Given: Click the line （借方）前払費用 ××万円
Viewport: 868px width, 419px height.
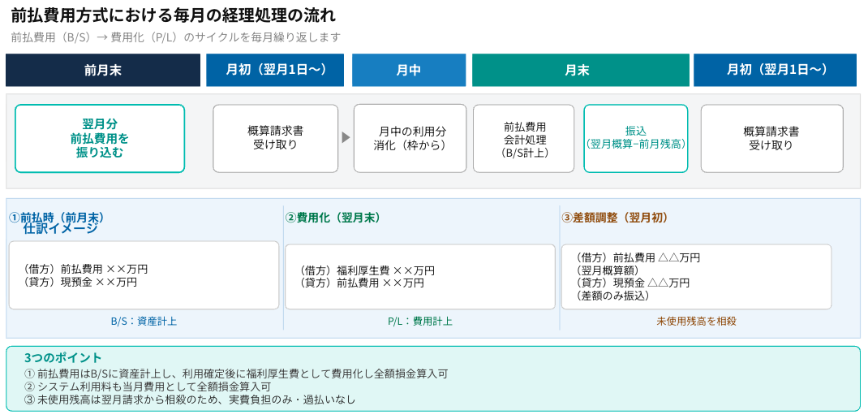Looking at the screenshot, I should coord(84,270).
